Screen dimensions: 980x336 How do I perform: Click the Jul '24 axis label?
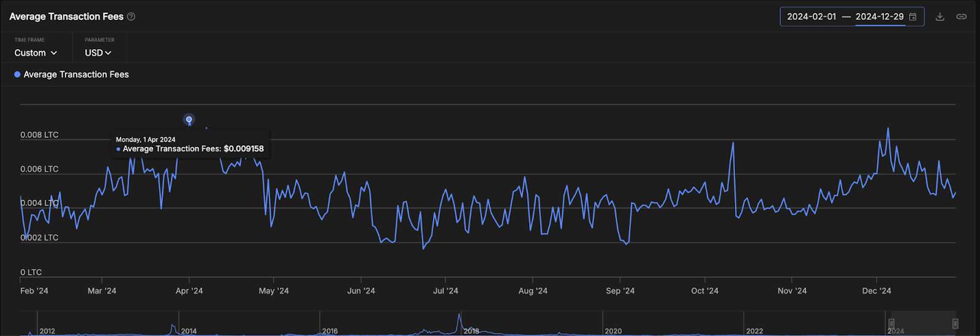pos(445,291)
